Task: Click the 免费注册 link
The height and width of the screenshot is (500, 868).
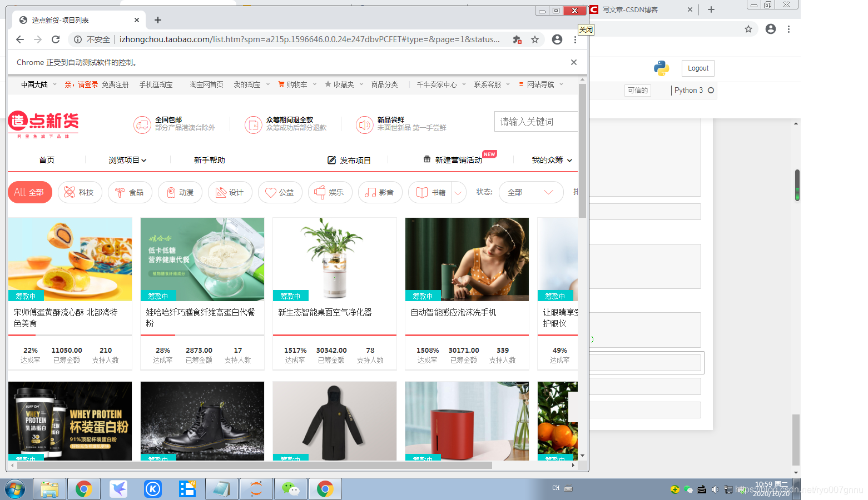Action: 115,84
